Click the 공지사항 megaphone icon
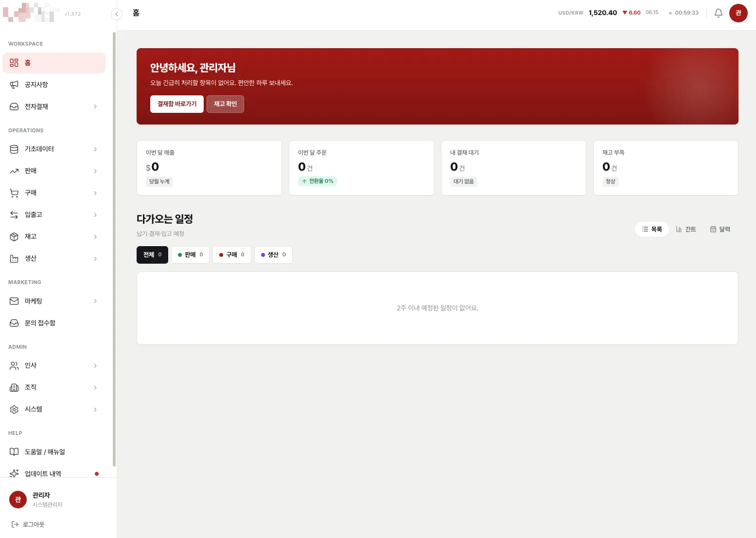 (14, 85)
